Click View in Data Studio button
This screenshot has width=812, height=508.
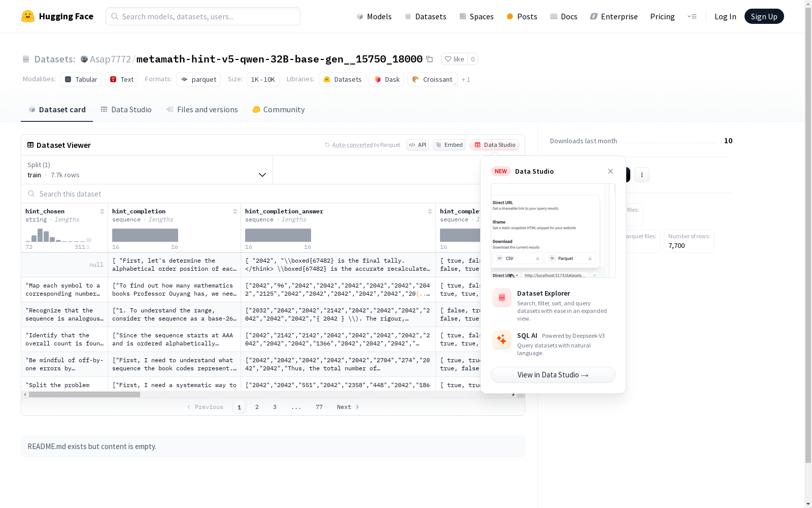coord(553,375)
